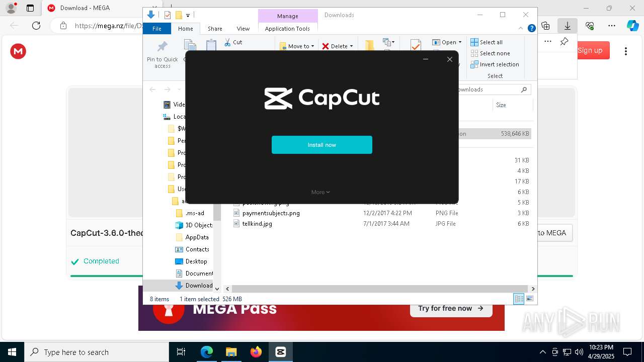644x362 pixels.
Task: Open Microsoft Edge from taskbar
Action: (207, 352)
